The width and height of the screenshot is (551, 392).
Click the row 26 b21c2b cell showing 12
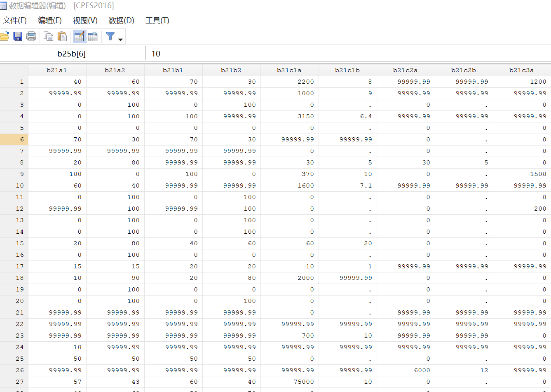tap(464, 370)
